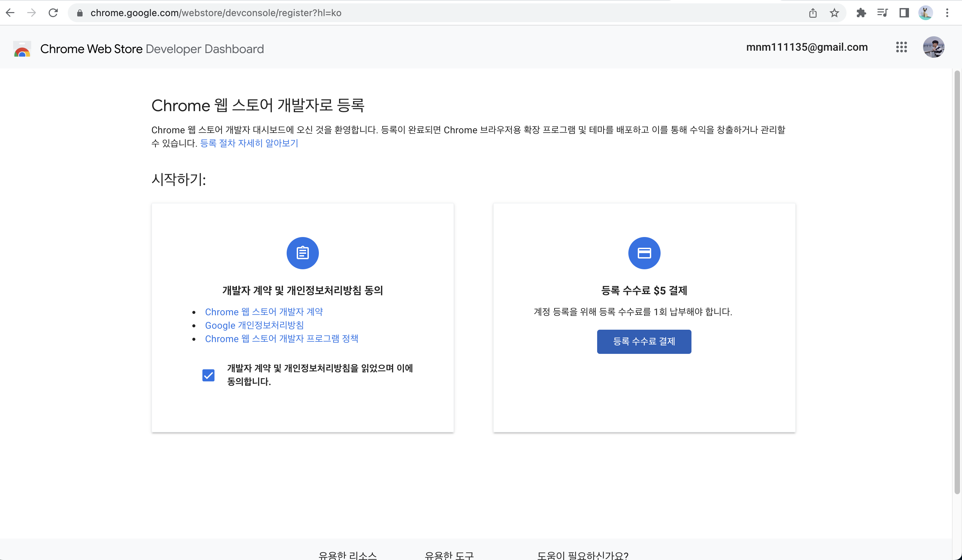Reload the current page
This screenshot has width=962, height=560.
click(x=53, y=13)
